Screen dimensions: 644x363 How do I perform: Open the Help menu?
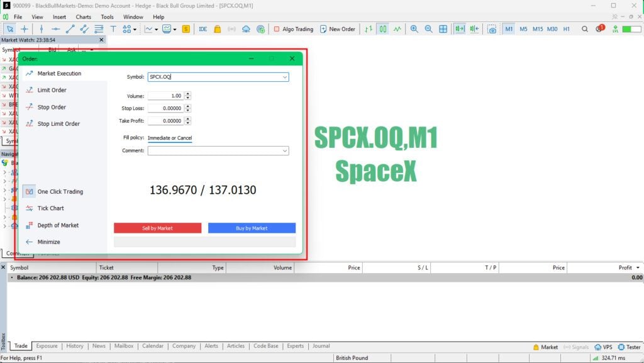pos(158,17)
